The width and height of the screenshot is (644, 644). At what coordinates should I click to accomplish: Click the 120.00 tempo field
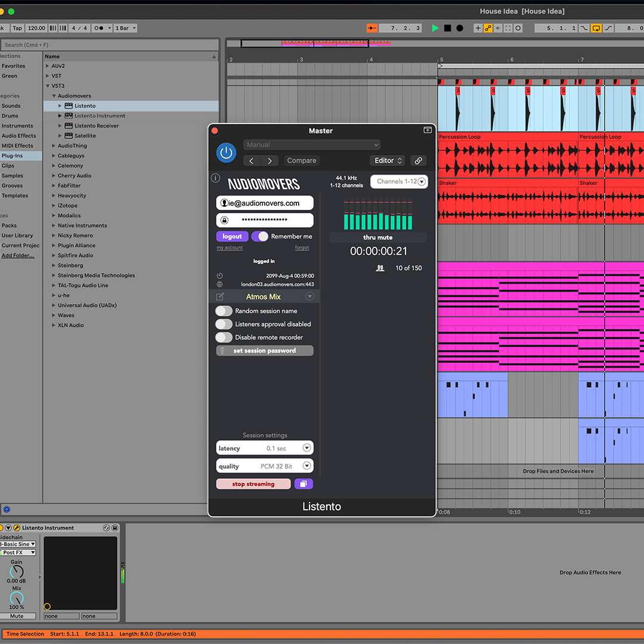[36, 28]
